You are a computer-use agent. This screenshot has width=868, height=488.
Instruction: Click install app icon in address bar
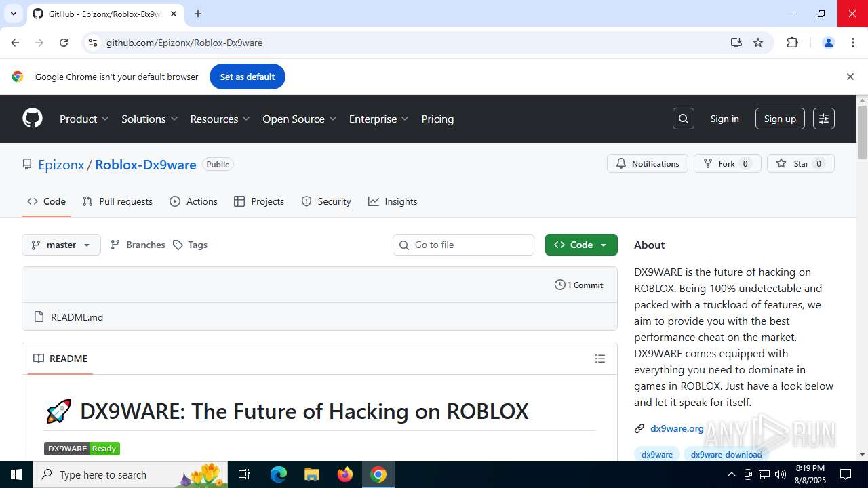736,43
